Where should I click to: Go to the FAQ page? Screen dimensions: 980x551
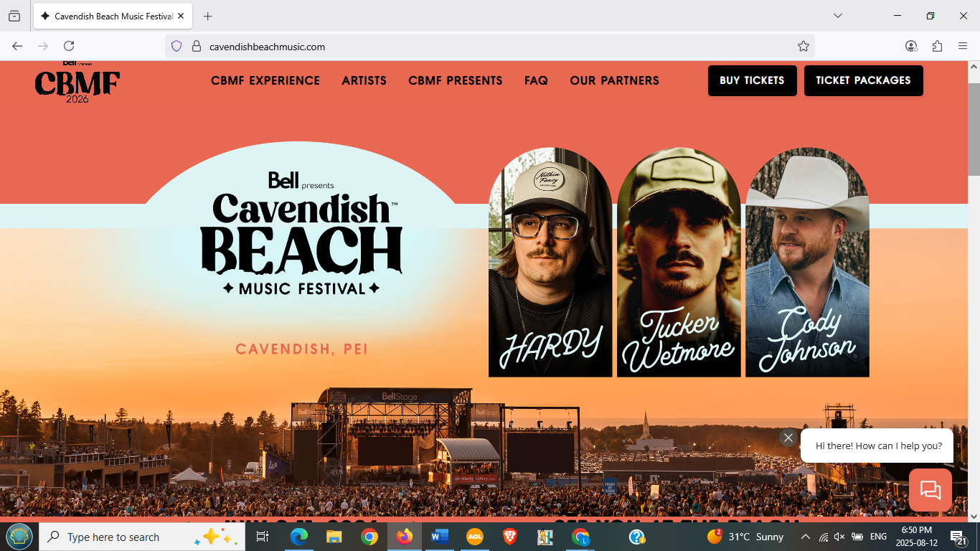(536, 80)
